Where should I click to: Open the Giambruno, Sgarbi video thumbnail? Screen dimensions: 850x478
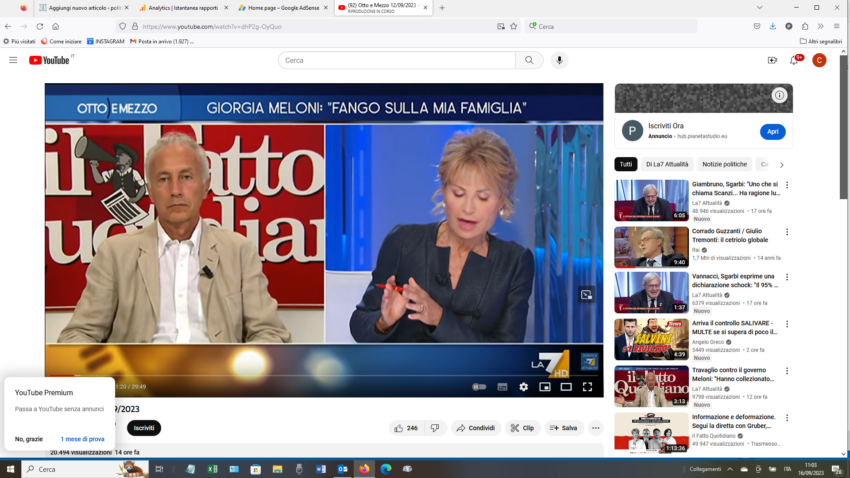click(652, 201)
